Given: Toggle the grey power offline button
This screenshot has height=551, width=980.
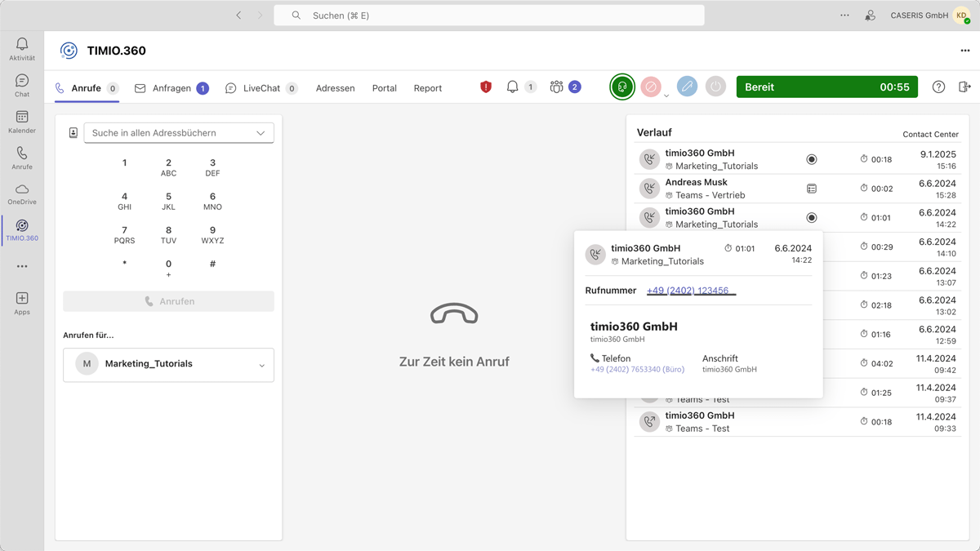Looking at the screenshot, I should [x=715, y=87].
